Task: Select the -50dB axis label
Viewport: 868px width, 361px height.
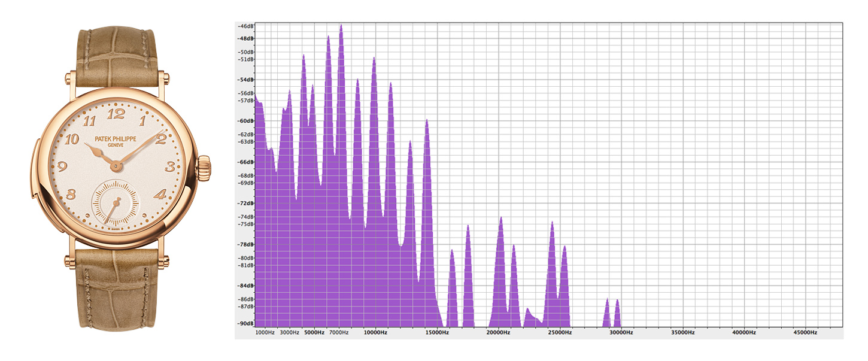Action: tap(245, 52)
